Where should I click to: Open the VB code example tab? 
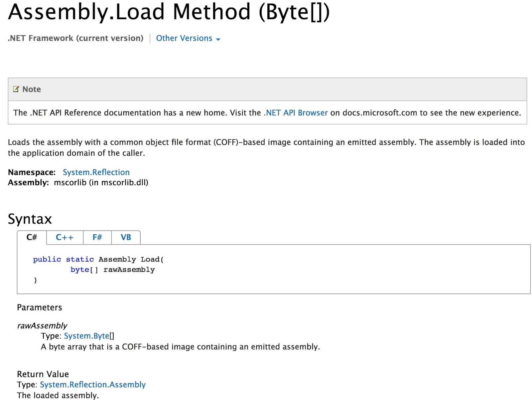point(125,237)
